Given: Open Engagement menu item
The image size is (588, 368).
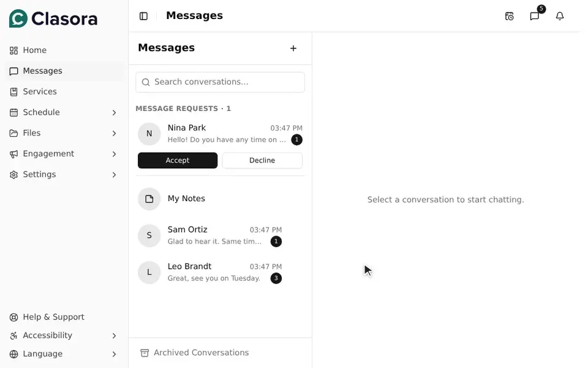Looking at the screenshot, I should click(x=64, y=154).
